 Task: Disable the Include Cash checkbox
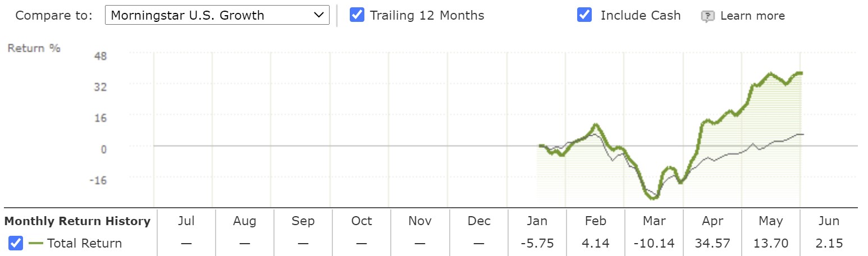(x=584, y=15)
